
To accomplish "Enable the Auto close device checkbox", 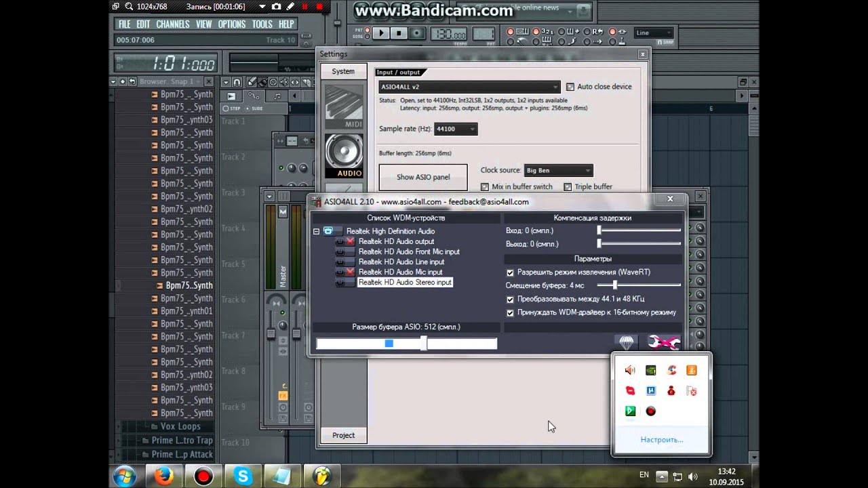I will tap(570, 87).
